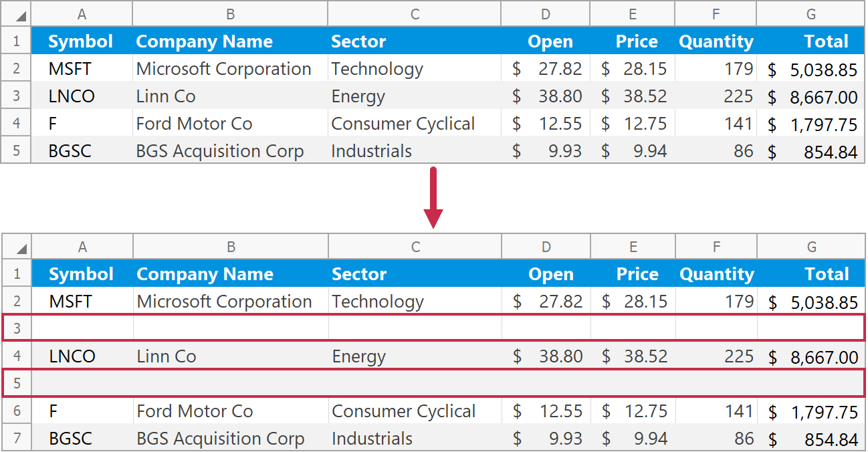This screenshot has width=868, height=452.
Task: Click the Quantity header cell in lower table
Action: click(x=716, y=274)
